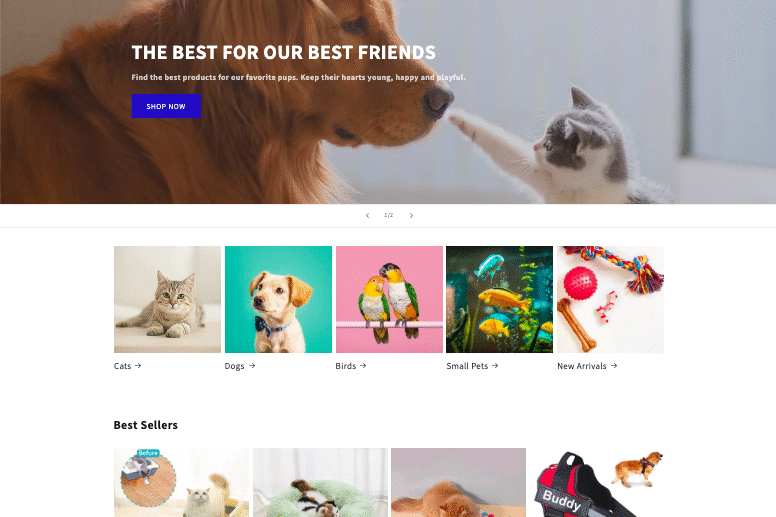
Task: Open the New Arrivals toys image
Action: [x=610, y=299]
